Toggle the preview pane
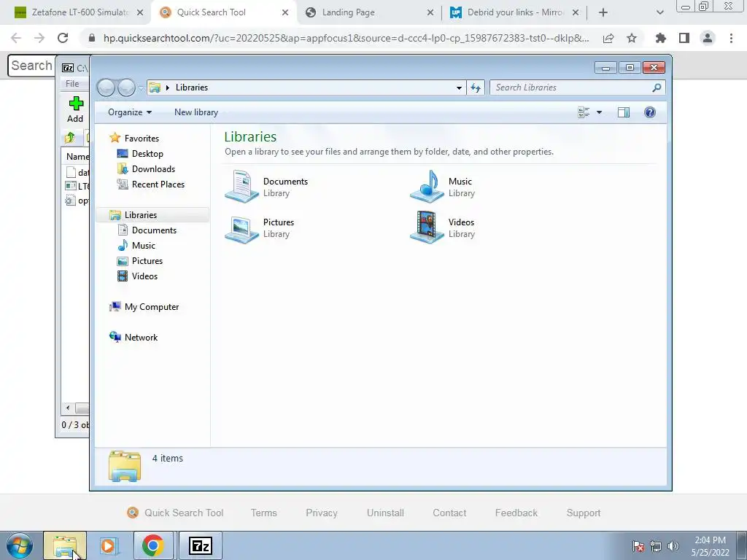 [623, 112]
